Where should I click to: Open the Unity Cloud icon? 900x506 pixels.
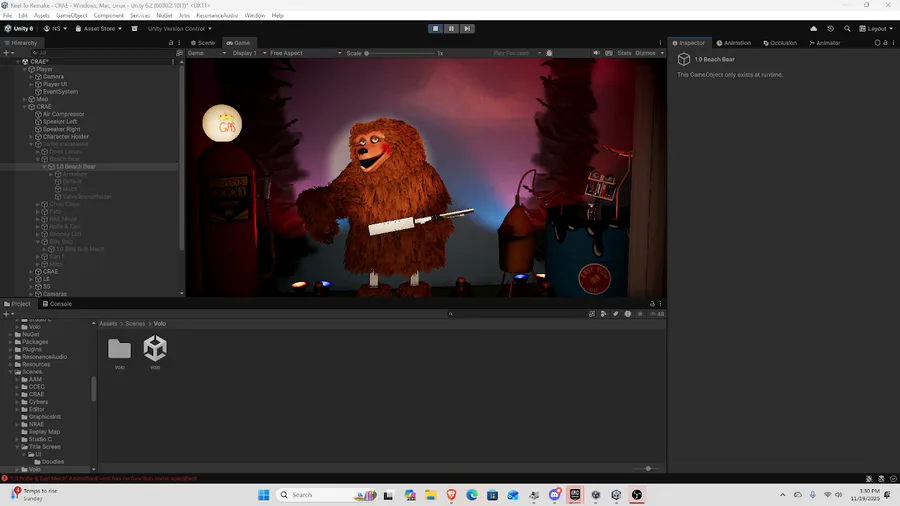click(x=813, y=29)
